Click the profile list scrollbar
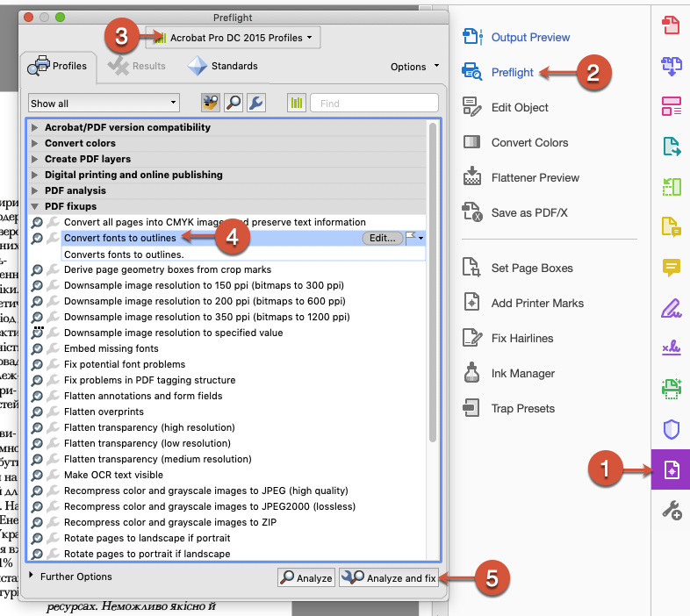The width and height of the screenshot is (690, 616). (x=433, y=283)
